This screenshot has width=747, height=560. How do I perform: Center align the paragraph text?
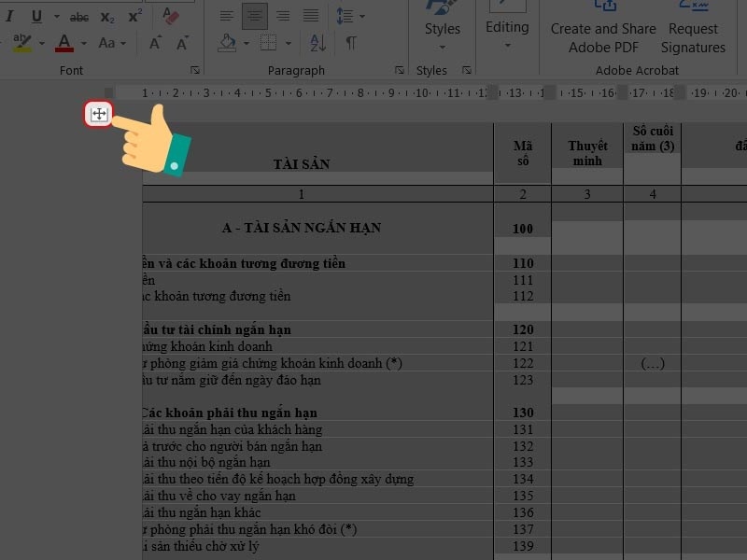(x=254, y=16)
